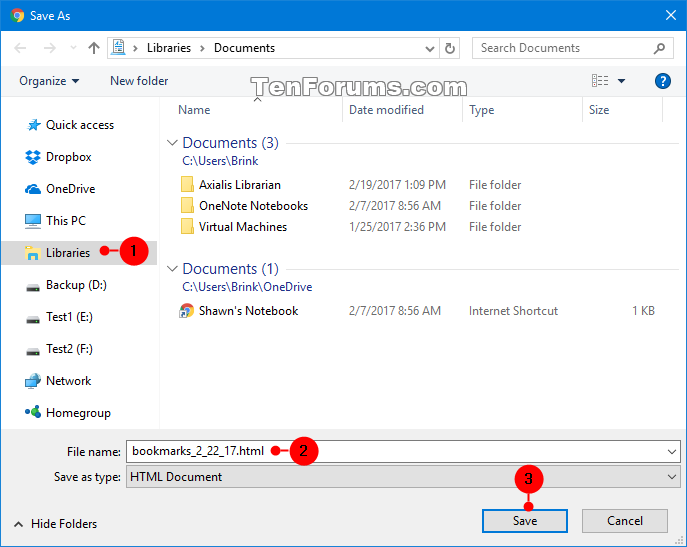Click the Quick access star icon

(x=33, y=125)
